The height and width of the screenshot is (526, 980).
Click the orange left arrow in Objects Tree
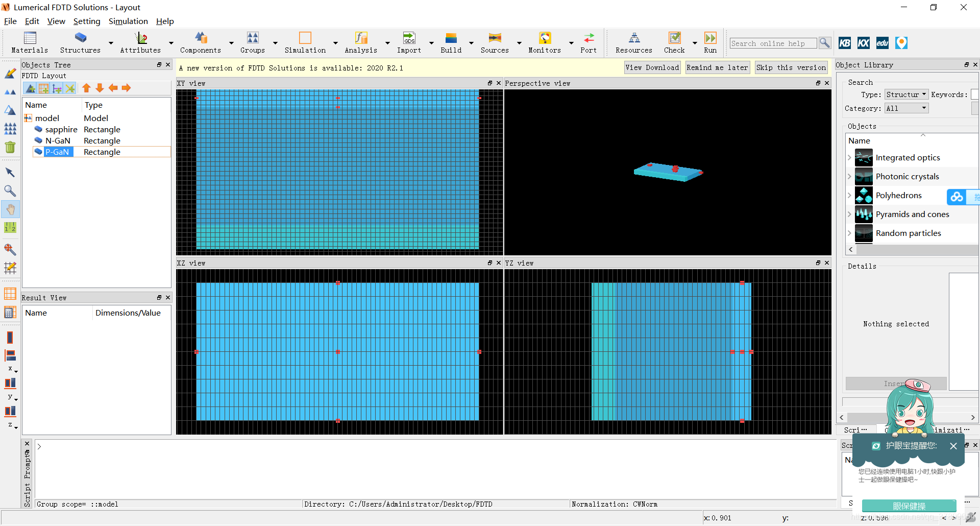click(113, 88)
